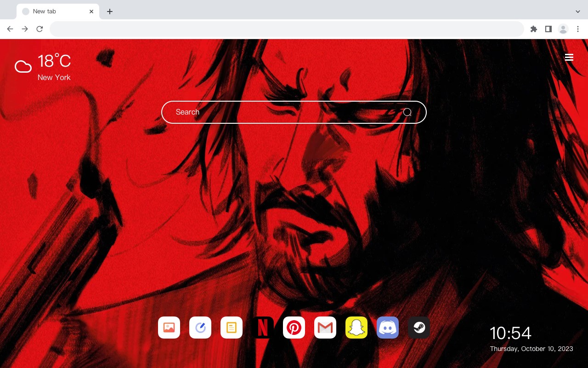Click the New York location label
The image size is (588, 368).
[x=54, y=77]
